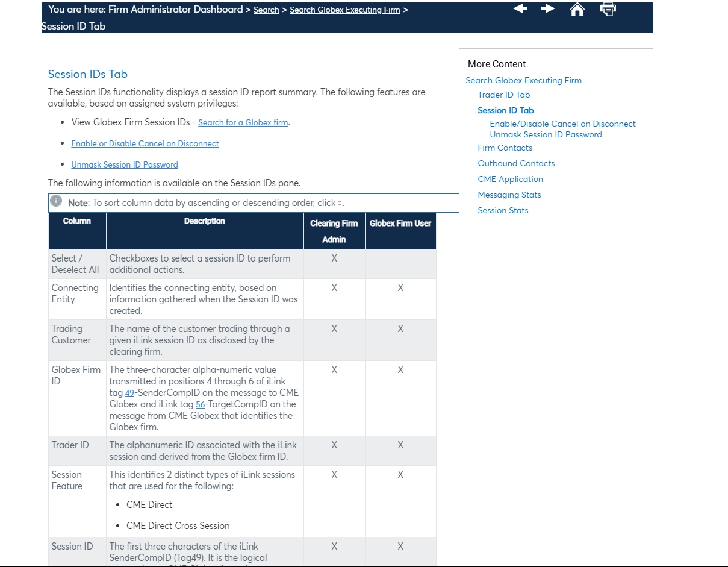Go to next page with right arrow icon
This screenshot has width=728, height=567.
coord(548,8)
